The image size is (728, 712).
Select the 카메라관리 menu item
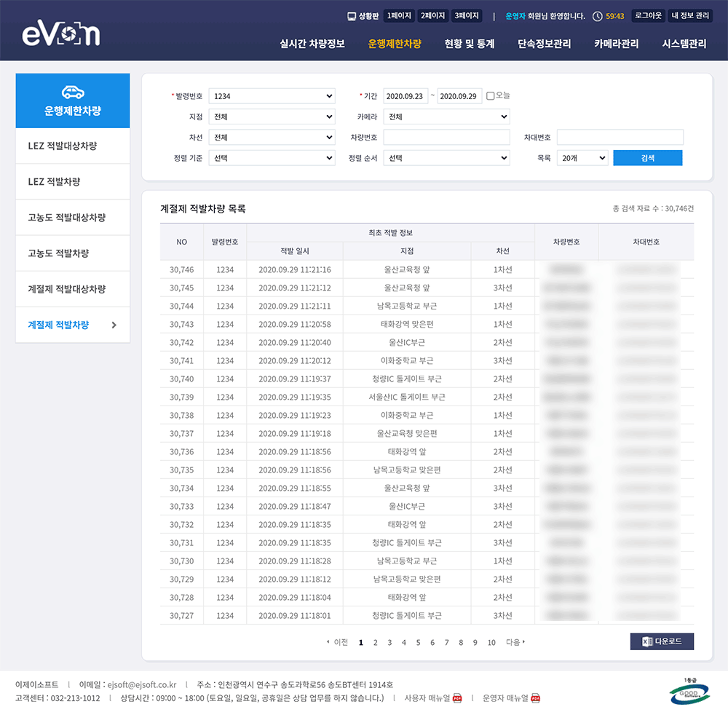pyautogui.click(x=616, y=44)
